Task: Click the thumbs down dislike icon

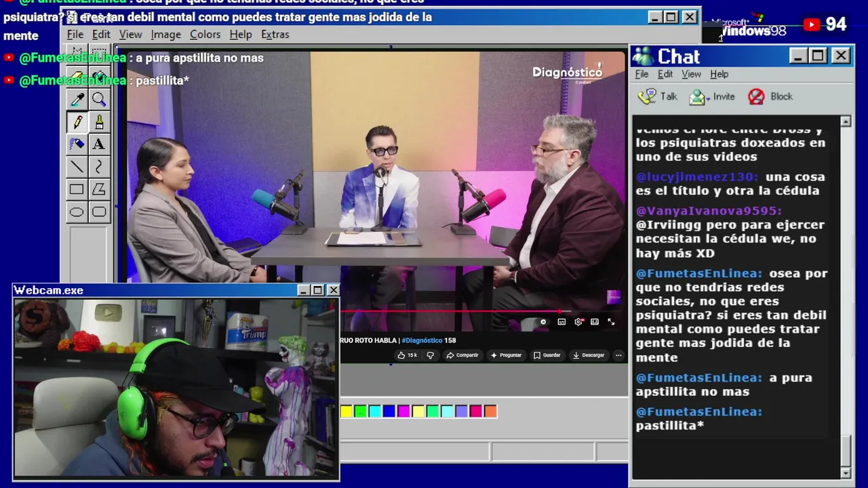Action: 430,355
